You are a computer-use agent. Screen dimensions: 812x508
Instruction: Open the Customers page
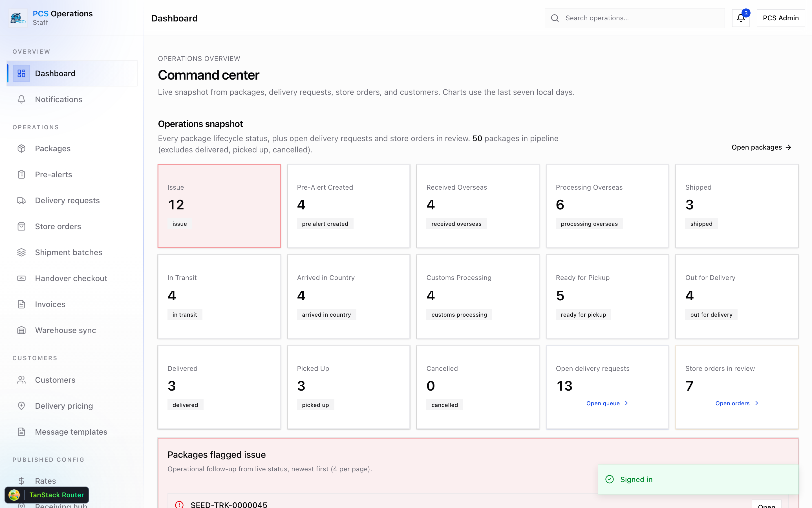(x=72, y=380)
